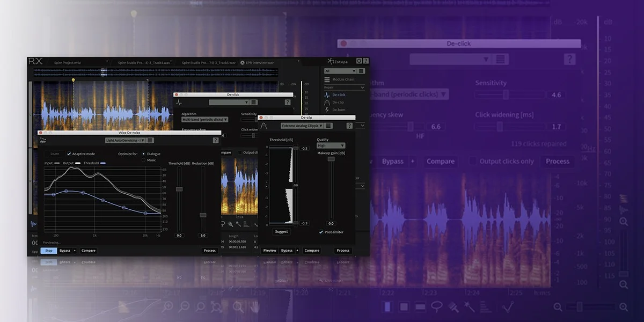Open the Quality High dropdown in De-clip
644x322 pixels.
click(x=331, y=145)
